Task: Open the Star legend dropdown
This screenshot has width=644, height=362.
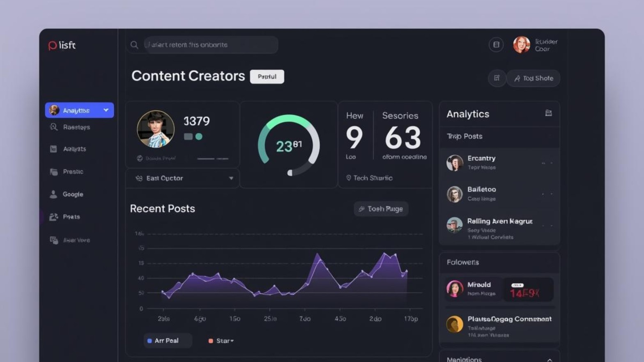Action: pos(221,341)
